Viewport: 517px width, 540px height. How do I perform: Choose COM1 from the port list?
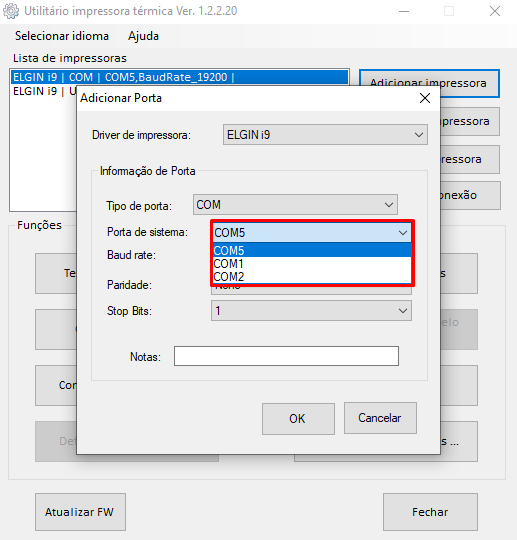312,264
